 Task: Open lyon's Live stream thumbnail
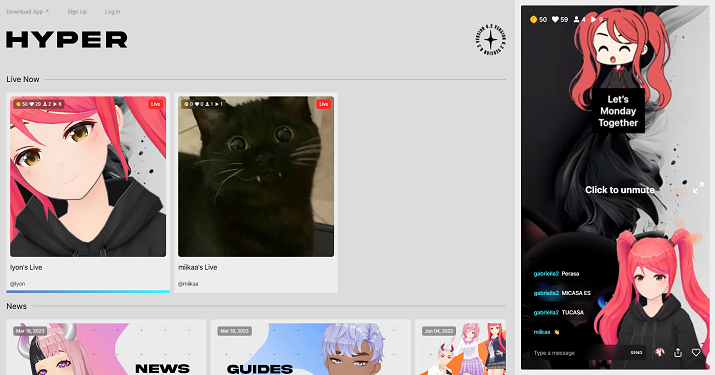pos(88,177)
